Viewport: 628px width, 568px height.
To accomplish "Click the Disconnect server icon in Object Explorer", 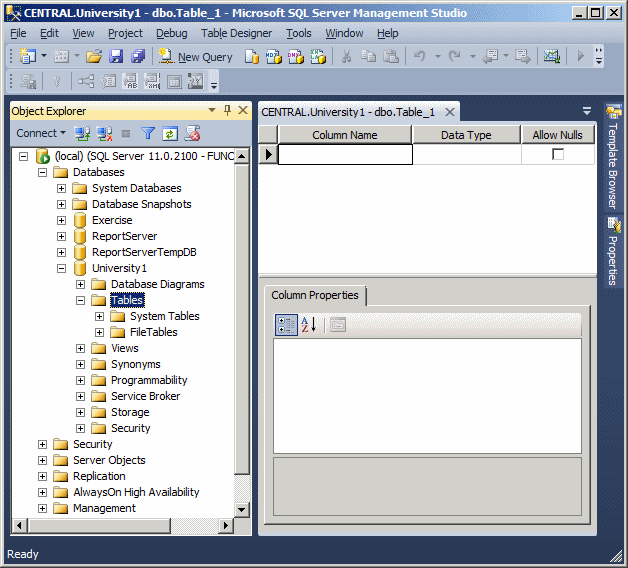I will tap(104, 133).
